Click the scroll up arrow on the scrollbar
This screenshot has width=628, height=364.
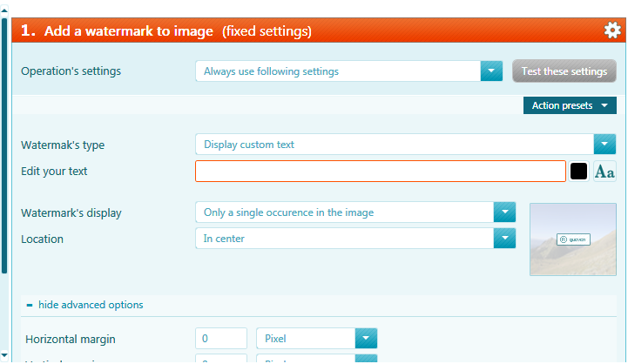point(4,10)
